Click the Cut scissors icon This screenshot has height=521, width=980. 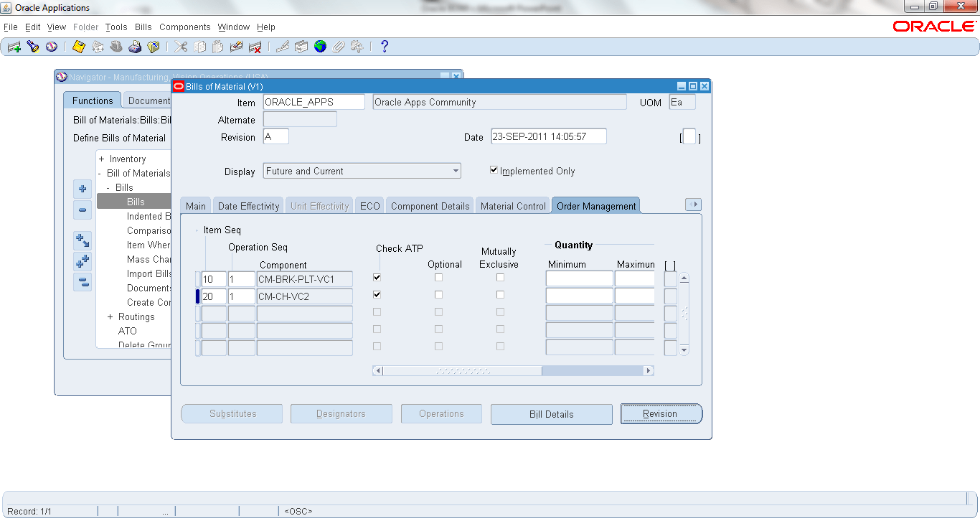coord(181,46)
